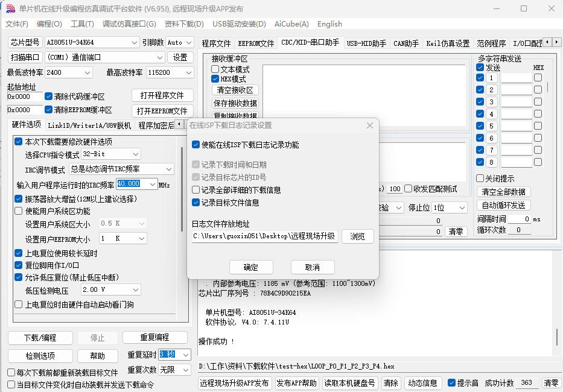
Task: Enable ISP download log recording checkbox
Action: pyautogui.click(x=196, y=145)
